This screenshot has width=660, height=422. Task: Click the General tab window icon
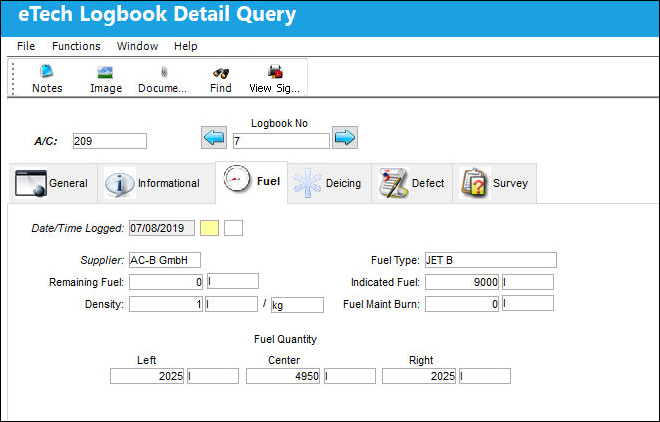[31, 183]
